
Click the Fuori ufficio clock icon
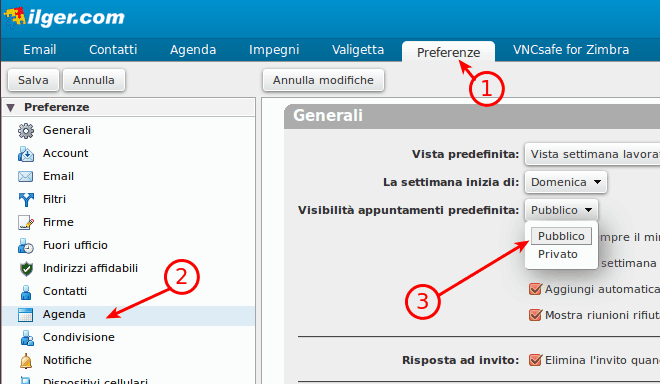tap(26, 246)
